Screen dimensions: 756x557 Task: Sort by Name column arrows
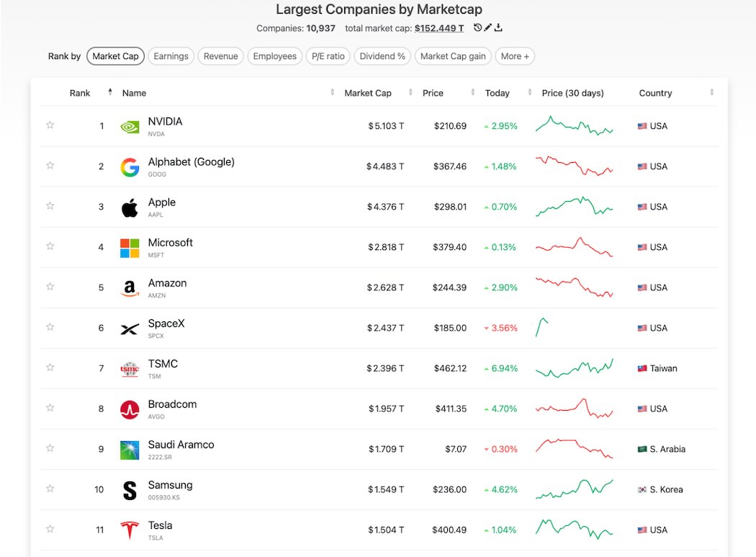tap(332, 92)
